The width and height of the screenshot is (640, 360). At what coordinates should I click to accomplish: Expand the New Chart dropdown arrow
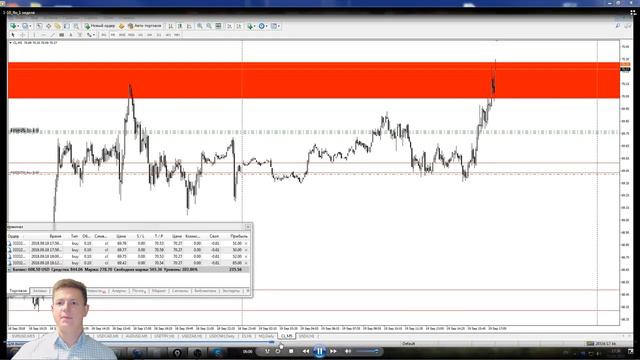click(18, 26)
